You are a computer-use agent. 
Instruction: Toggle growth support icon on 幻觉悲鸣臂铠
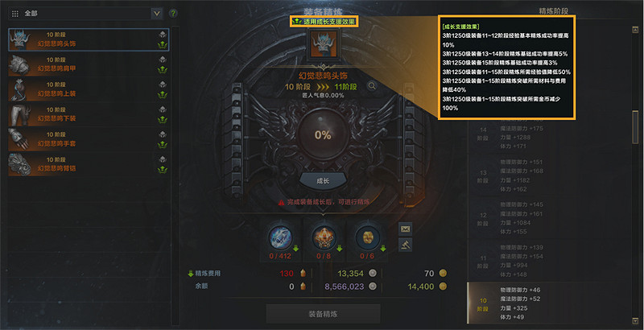(163, 170)
